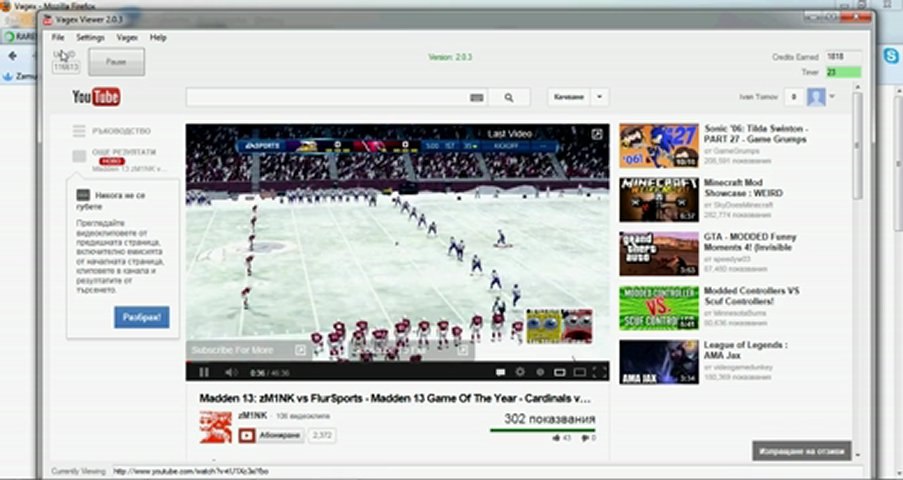Open the zM1NK channel name link

[x=253, y=415]
